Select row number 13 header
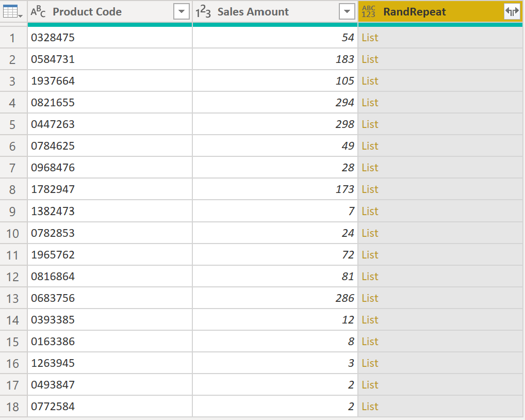This screenshot has height=420, width=525. click(13, 298)
